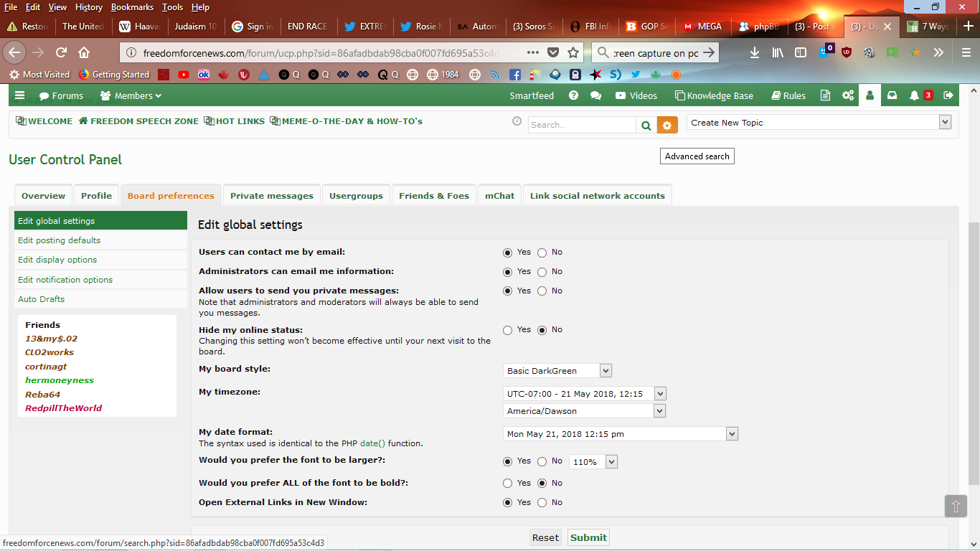Open the notifications bell icon

coord(914,95)
